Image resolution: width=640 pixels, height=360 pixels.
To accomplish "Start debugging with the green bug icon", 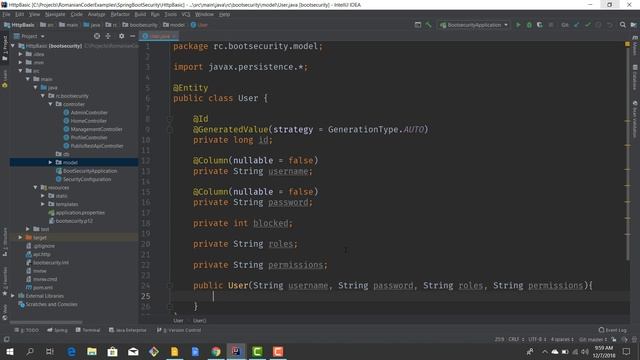I will (529, 25).
